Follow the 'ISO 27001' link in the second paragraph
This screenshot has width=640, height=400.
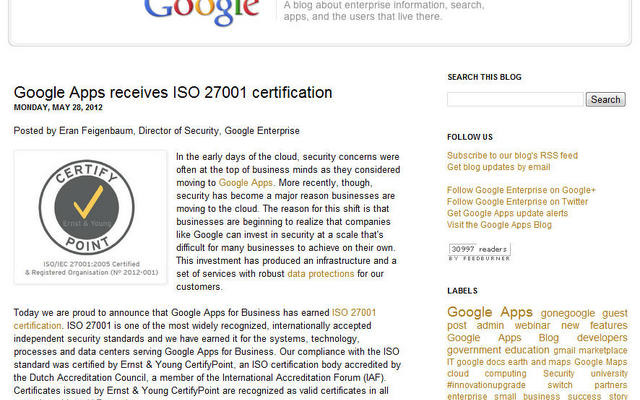point(353,312)
